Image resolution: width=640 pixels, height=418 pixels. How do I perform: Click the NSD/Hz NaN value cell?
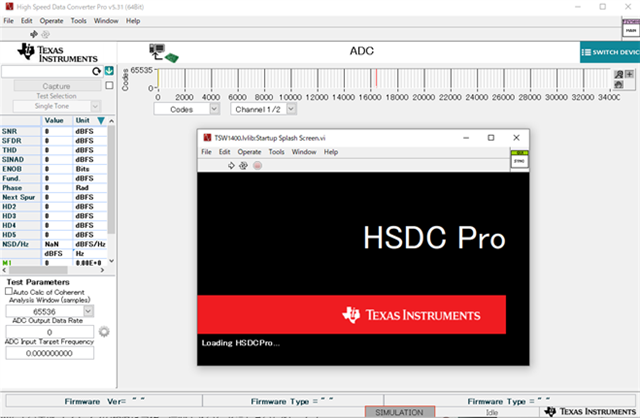point(57,244)
